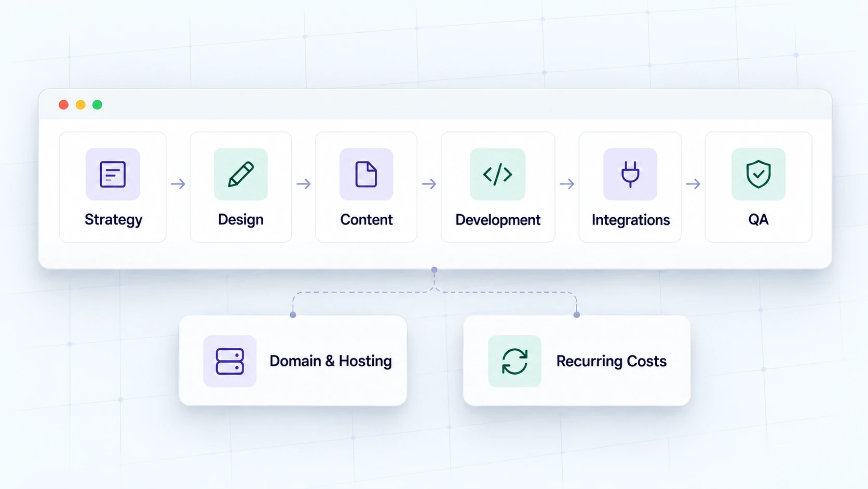Viewport: 868px width, 489px height.
Task: Open the Domain & Hosting server icon
Action: coord(230,361)
